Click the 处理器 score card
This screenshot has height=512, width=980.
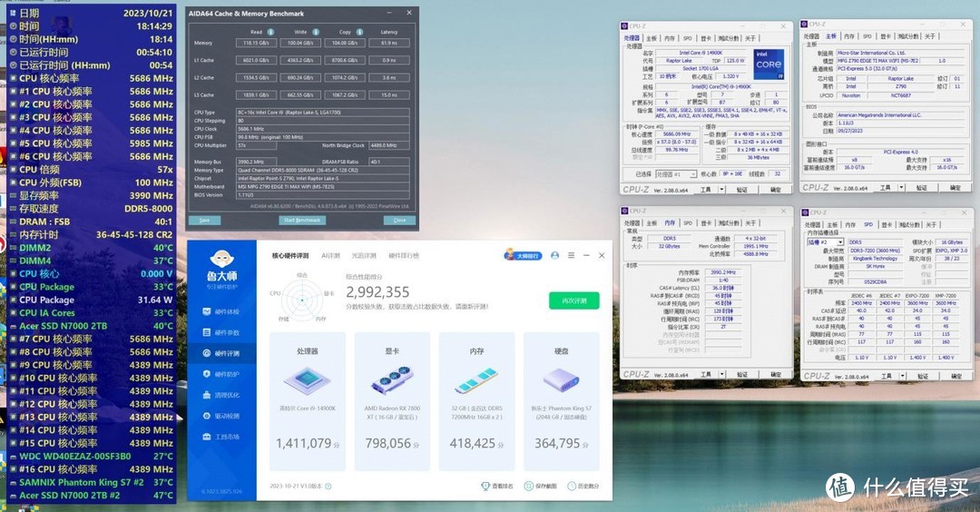pos(308,401)
